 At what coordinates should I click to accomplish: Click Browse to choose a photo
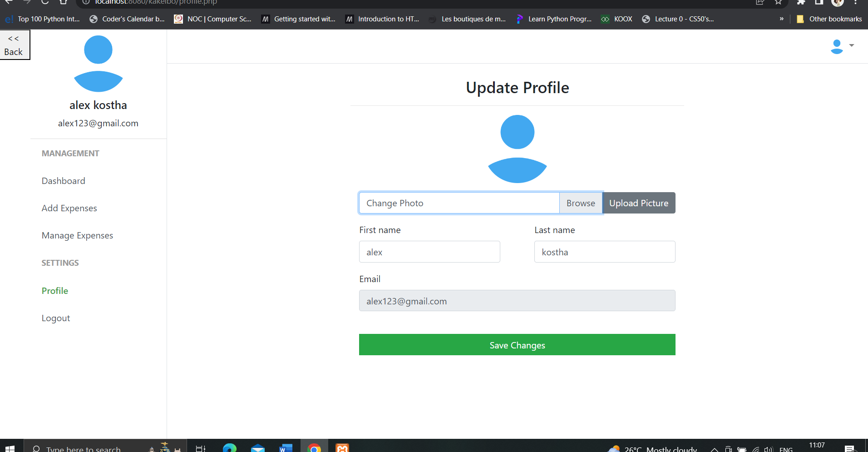581,203
